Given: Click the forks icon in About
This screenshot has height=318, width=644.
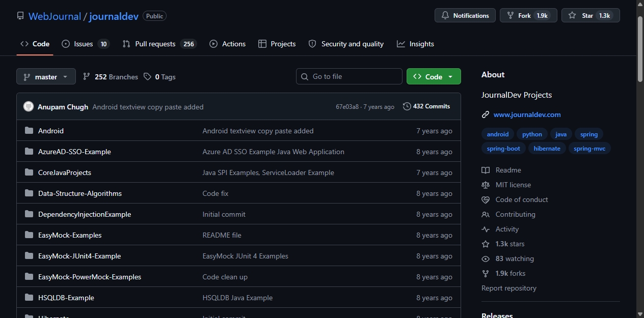Looking at the screenshot, I should click(486, 273).
